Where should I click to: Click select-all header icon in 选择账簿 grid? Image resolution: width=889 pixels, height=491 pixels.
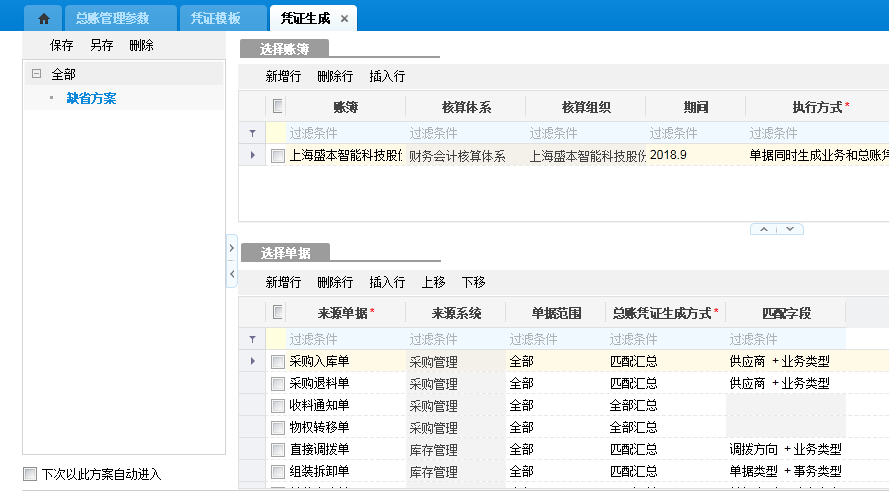pyautogui.click(x=277, y=106)
